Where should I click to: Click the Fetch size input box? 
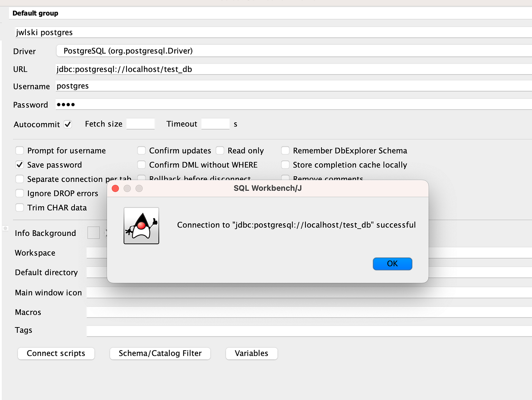141,124
